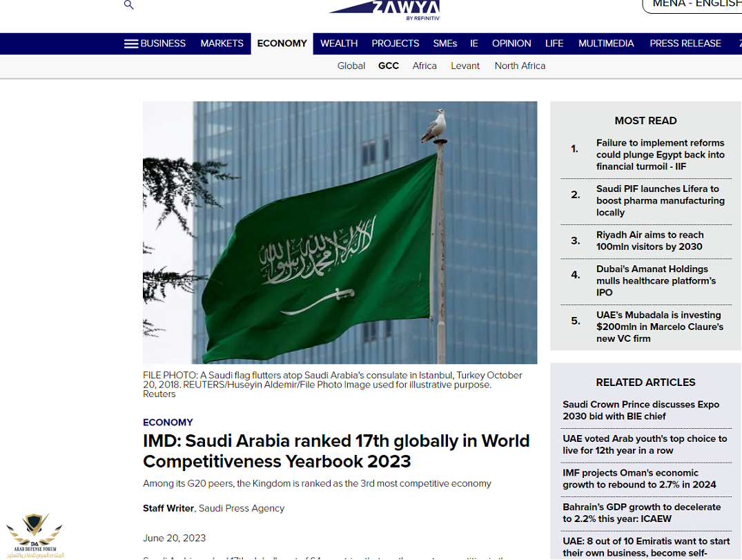742x560 pixels.
Task: Click the Saudi flag article image
Action: [340, 233]
